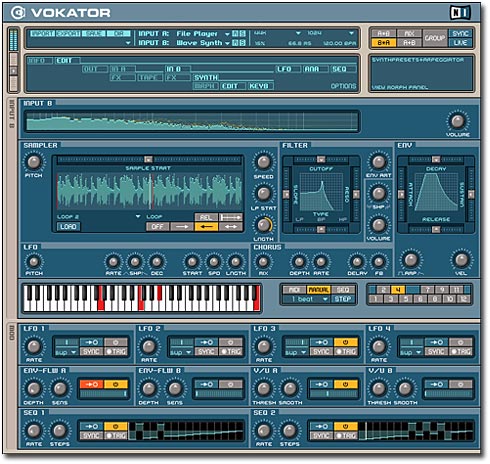This screenshot has height=464, width=490.
Task: Turn loop OFF in Sampler
Action: pos(158,227)
